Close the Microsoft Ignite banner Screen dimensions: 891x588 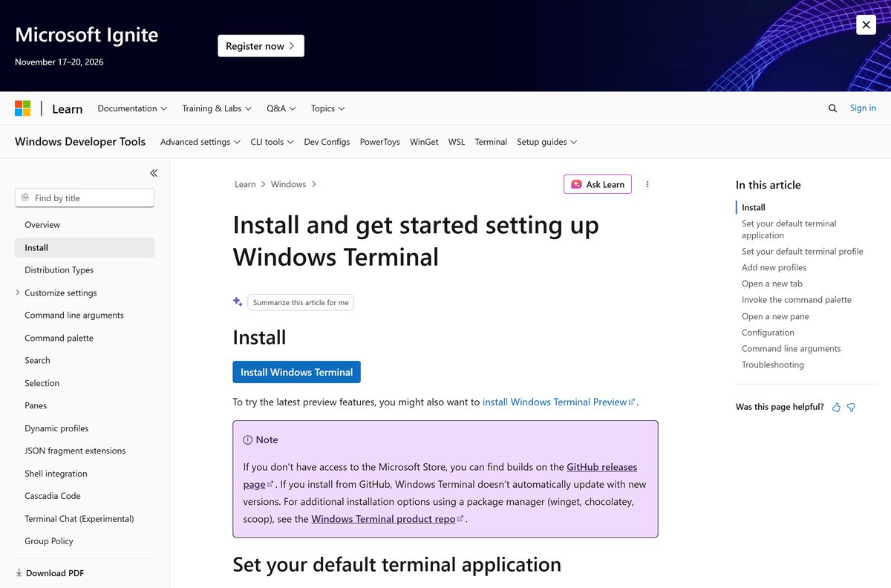[x=866, y=24]
